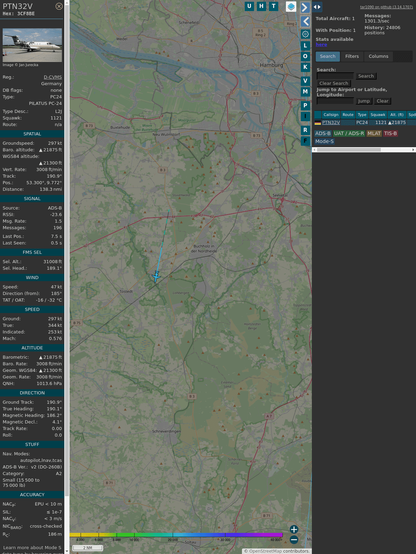This screenshot has width=416, height=554.
Task: Click the altitude color scale bar
Action: [x=176, y=535]
